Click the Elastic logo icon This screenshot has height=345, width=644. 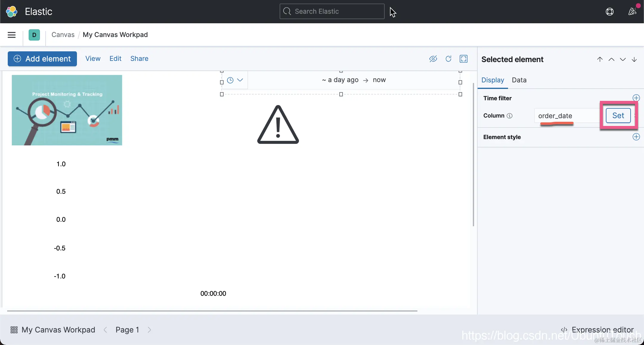(x=12, y=12)
